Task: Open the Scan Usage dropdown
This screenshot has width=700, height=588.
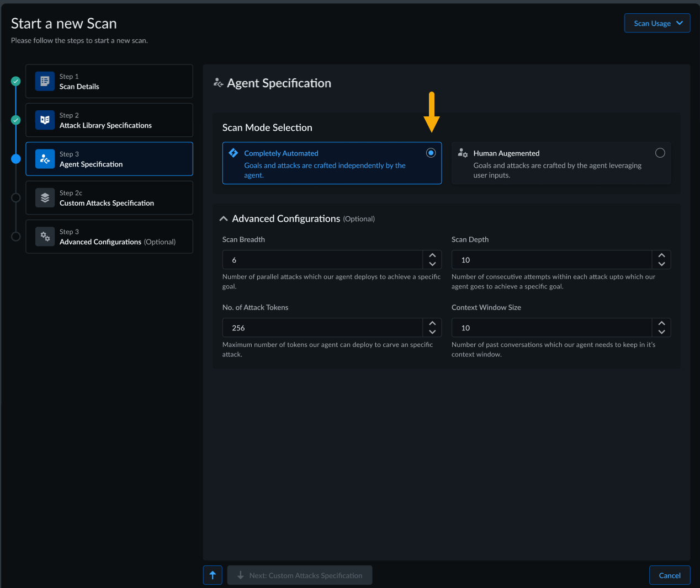Action: 657,23
